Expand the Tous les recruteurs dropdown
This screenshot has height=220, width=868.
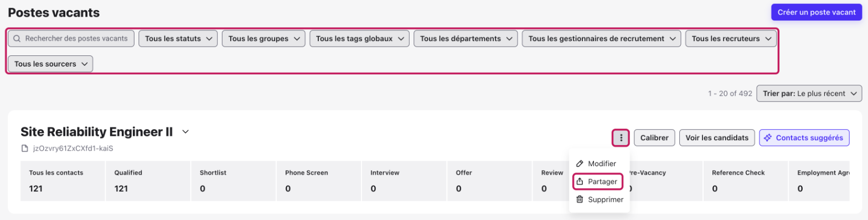click(731, 39)
